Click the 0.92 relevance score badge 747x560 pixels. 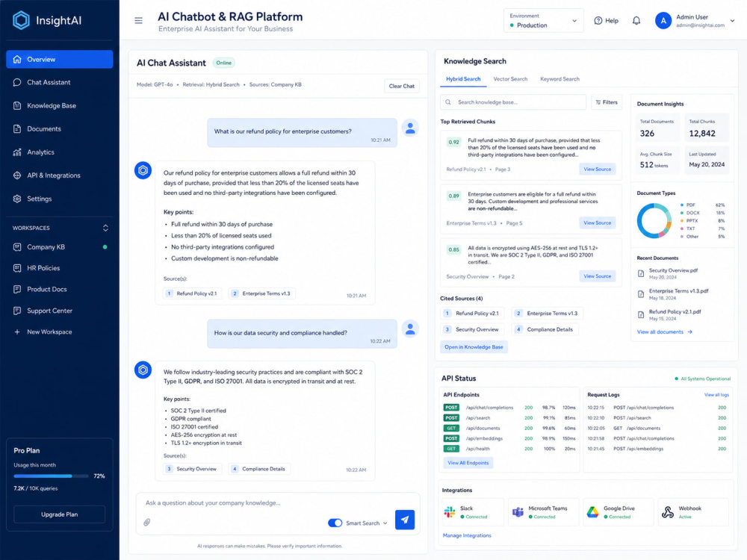pyautogui.click(x=454, y=143)
